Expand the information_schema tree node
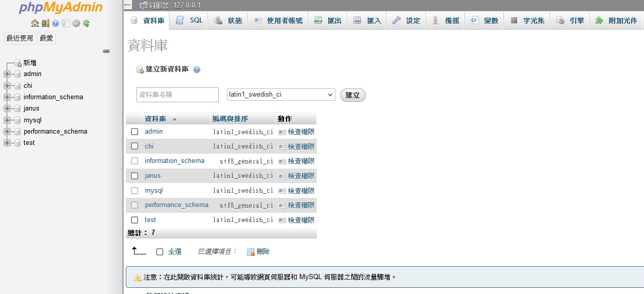Screen dimensions: 644x294 coord(7,97)
